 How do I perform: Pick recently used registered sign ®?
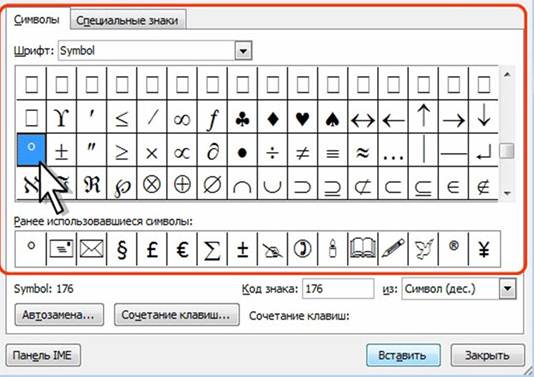[x=453, y=249]
